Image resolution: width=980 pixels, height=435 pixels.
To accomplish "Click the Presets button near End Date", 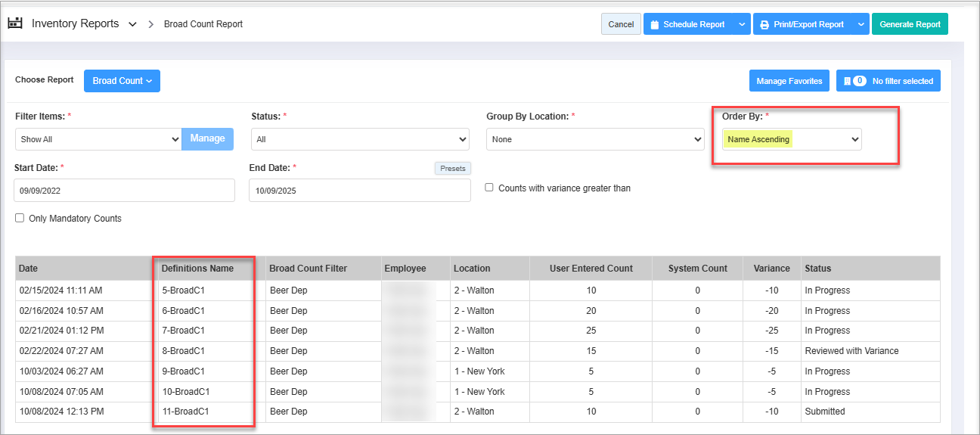I will tap(452, 168).
